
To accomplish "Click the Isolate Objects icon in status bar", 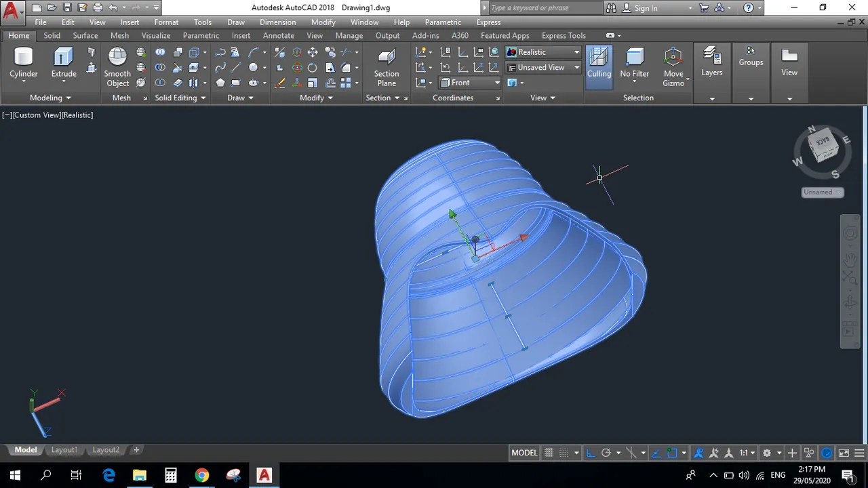I will (x=809, y=453).
